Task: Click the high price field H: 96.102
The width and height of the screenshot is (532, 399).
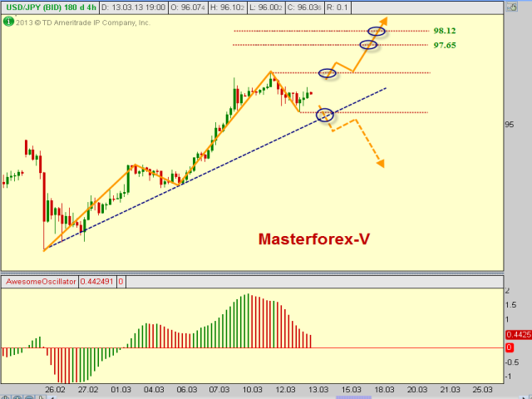Action: coord(227,7)
